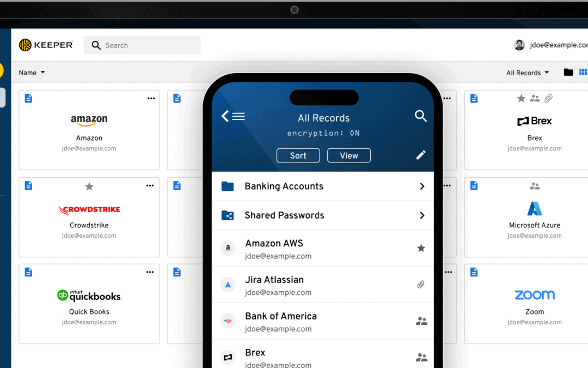Open the Amazon record card logo
588x368 pixels.
pyautogui.click(x=89, y=120)
